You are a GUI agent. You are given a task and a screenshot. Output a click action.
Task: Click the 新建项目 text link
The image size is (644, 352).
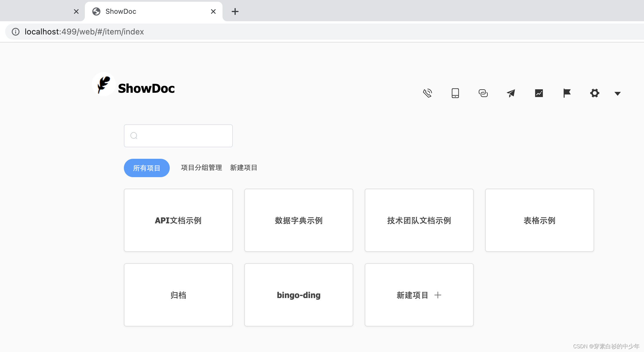point(243,168)
